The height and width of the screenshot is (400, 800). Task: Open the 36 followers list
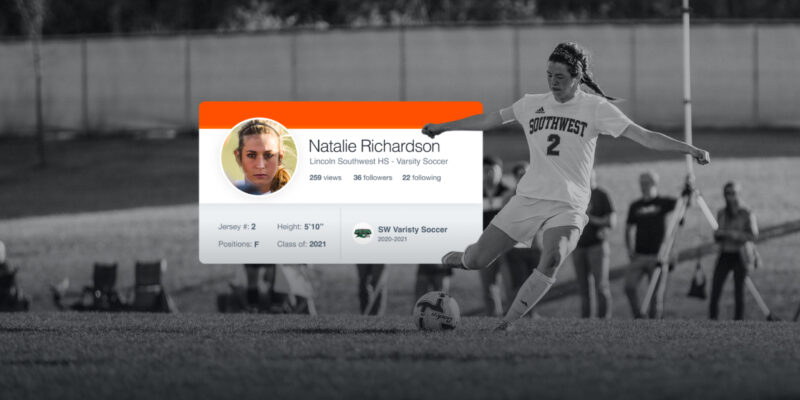coord(372,178)
